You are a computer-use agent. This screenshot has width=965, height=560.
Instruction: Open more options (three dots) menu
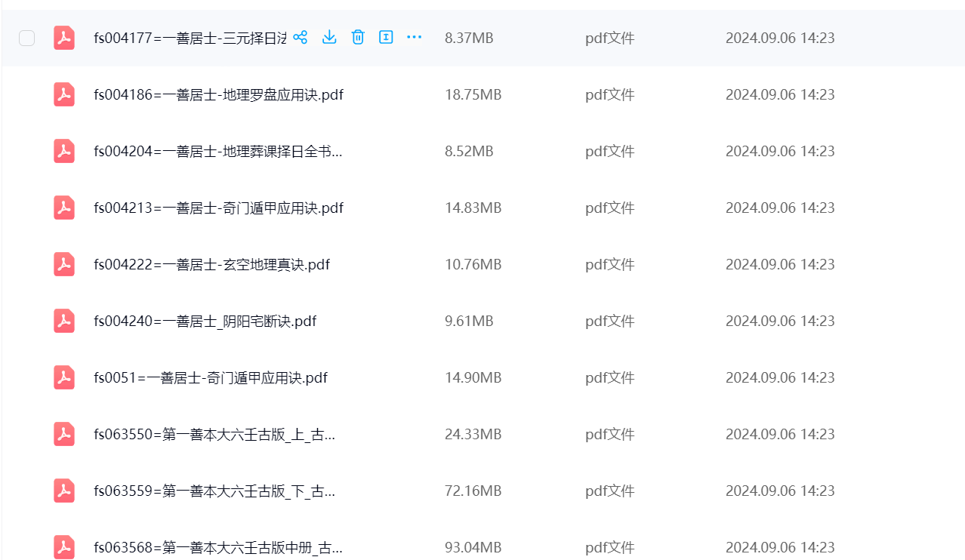point(414,38)
